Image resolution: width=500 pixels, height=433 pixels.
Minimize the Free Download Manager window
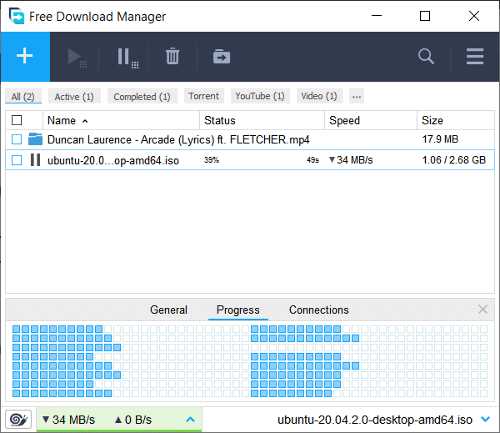(377, 16)
